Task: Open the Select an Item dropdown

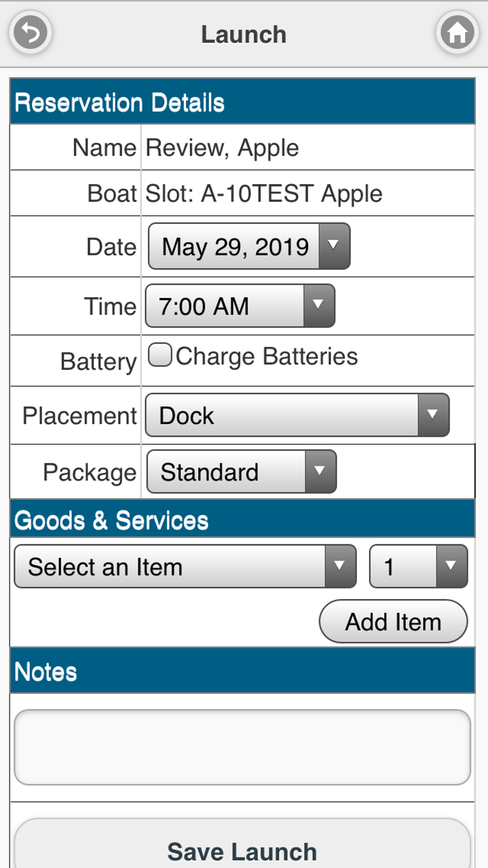Action: pyautogui.click(x=170, y=566)
